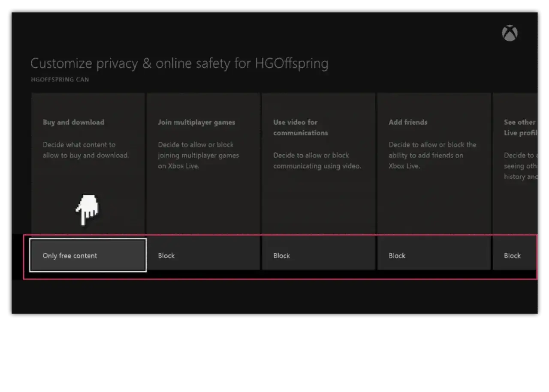
Task: Click the Xbox logo icon
Action: point(510,33)
